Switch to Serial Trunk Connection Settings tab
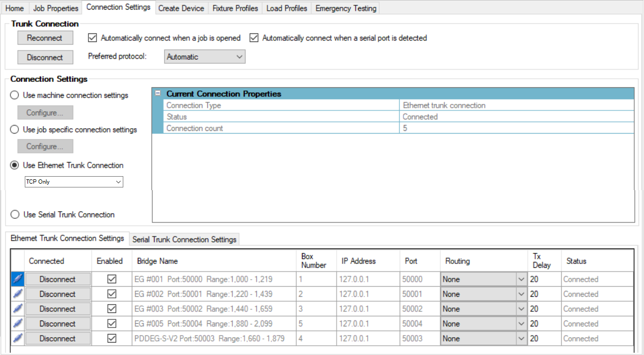The width and height of the screenshot is (644, 355). (184, 239)
